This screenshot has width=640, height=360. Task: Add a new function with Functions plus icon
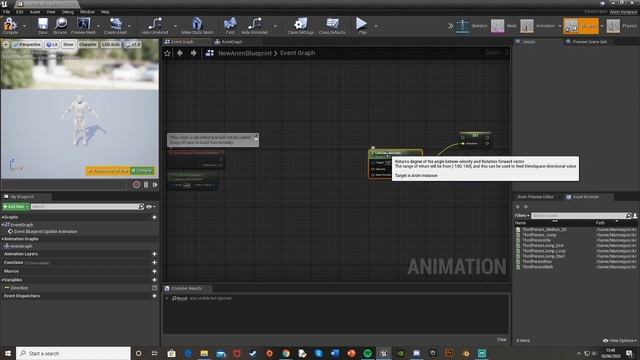[154, 262]
